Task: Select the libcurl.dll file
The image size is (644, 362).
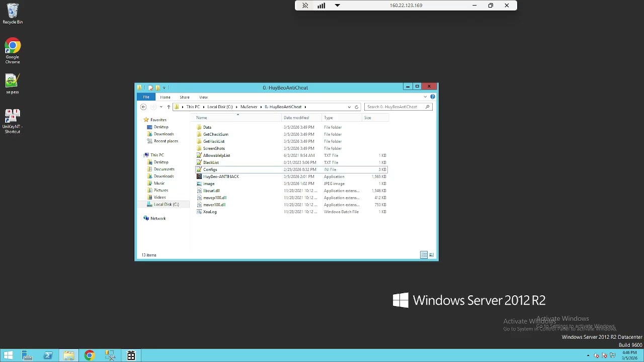Action: [x=211, y=191]
